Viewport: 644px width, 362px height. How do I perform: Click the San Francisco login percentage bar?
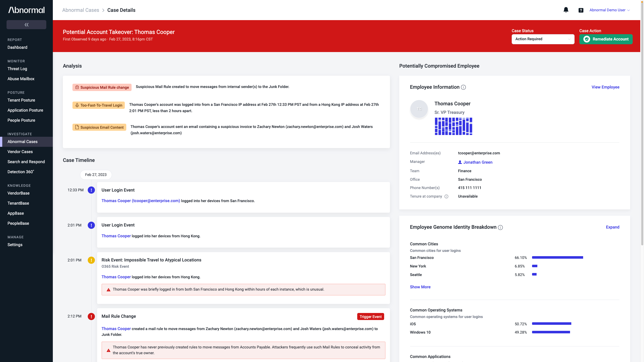coord(557,258)
